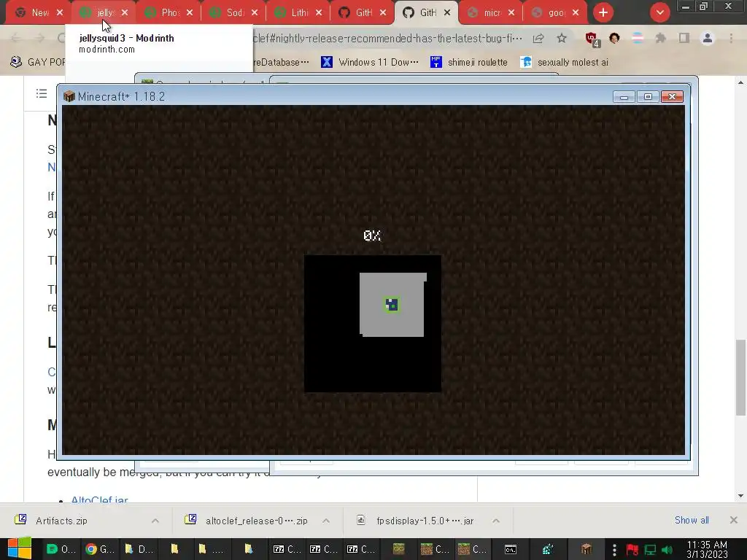This screenshot has height=560, width=747.
Task: Close the downloads bar
Action: pos(734,520)
